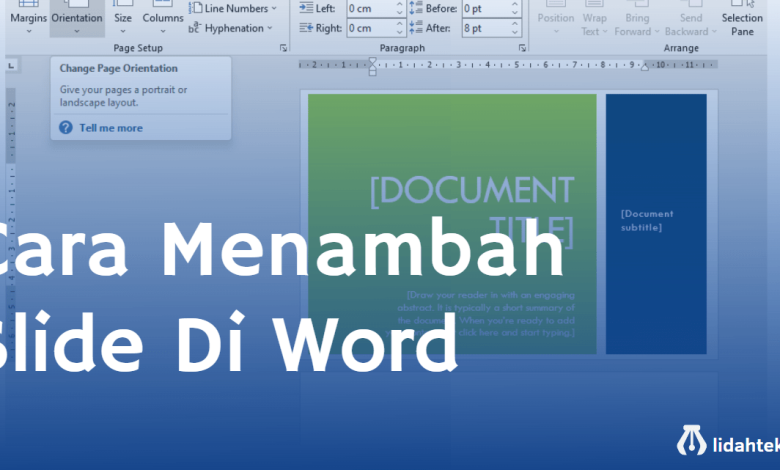The height and width of the screenshot is (470, 780).
Task: Click the Left indent icon label
Action: [x=306, y=8]
